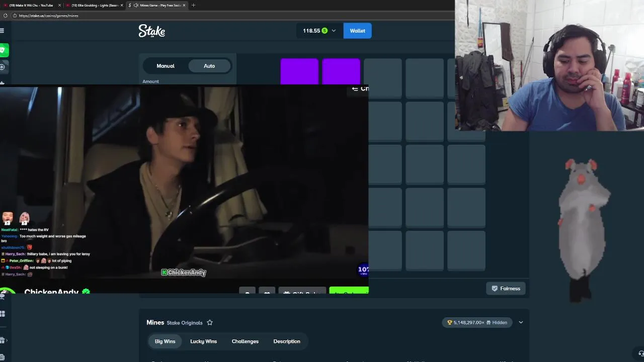Open the gift promotions sidebar icon
Image resolution: width=644 pixels, height=362 pixels.
[x=3, y=340]
